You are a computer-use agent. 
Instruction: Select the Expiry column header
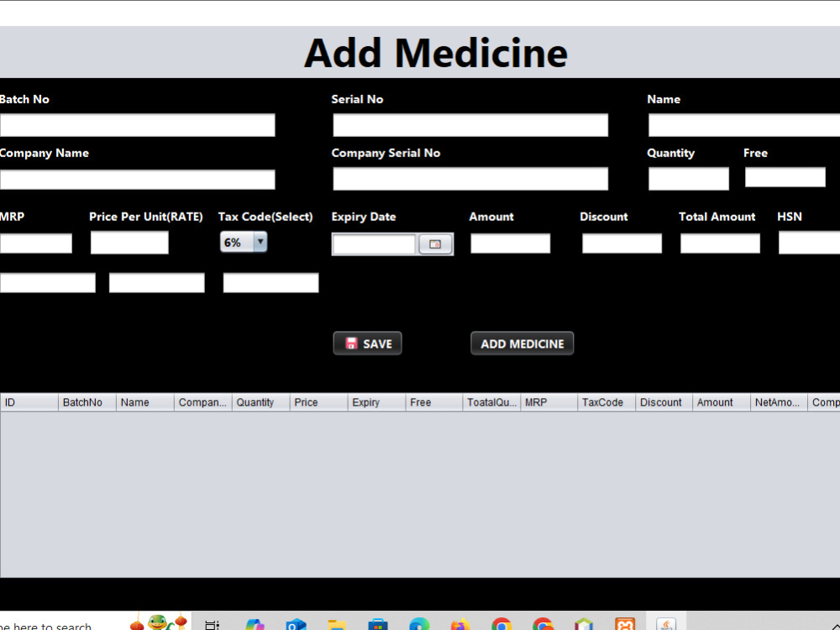(x=376, y=402)
